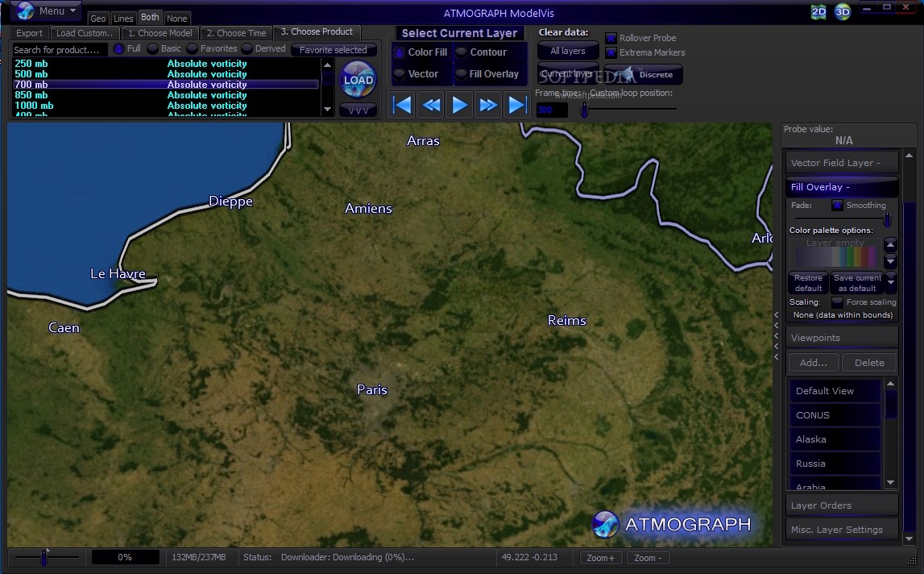The height and width of the screenshot is (574, 924).
Task: Click the VVV expand button under LOAD
Action: coord(358,110)
